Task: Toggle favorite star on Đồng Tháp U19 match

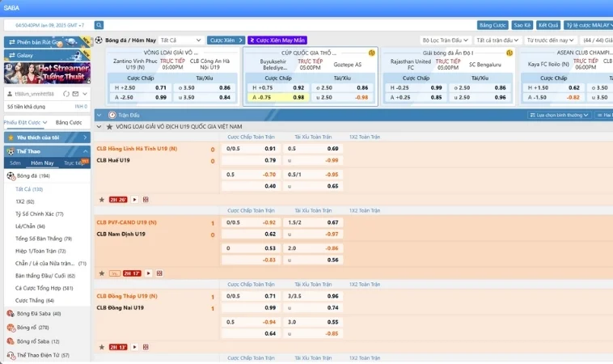Action: click(x=101, y=346)
